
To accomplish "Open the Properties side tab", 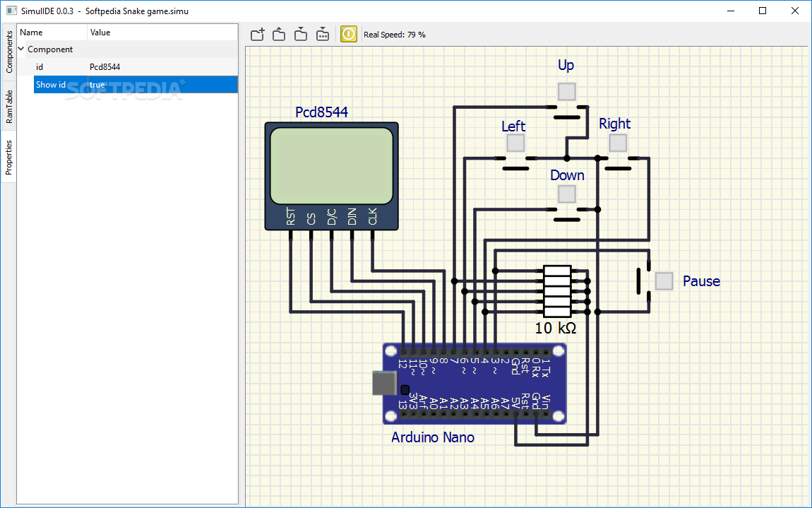I will pyautogui.click(x=8, y=158).
